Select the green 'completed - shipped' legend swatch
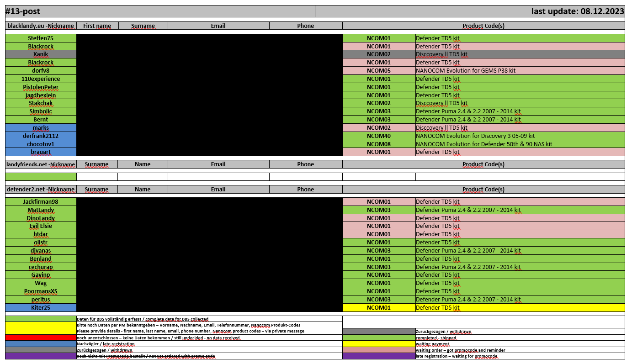Screen dimensions: 632x364 click(379, 338)
